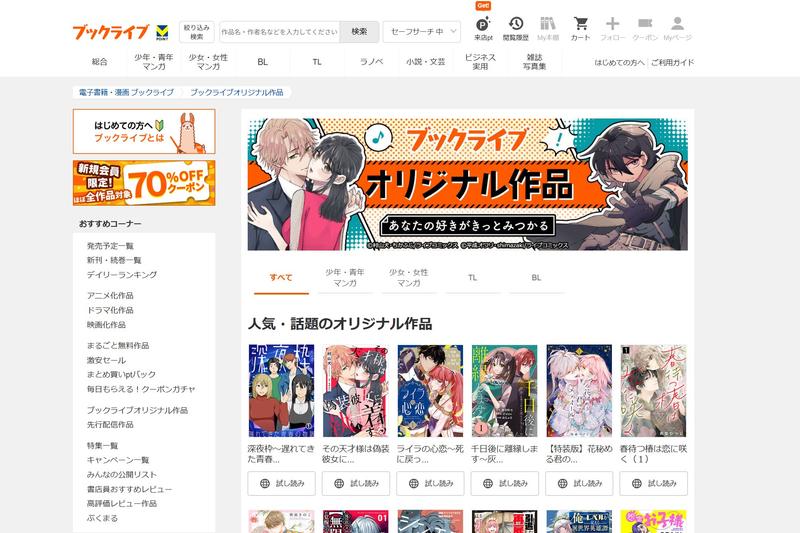Click the 検索 search button
The width and height of the screenshot is (800, 533).
(x=359, y=32)
